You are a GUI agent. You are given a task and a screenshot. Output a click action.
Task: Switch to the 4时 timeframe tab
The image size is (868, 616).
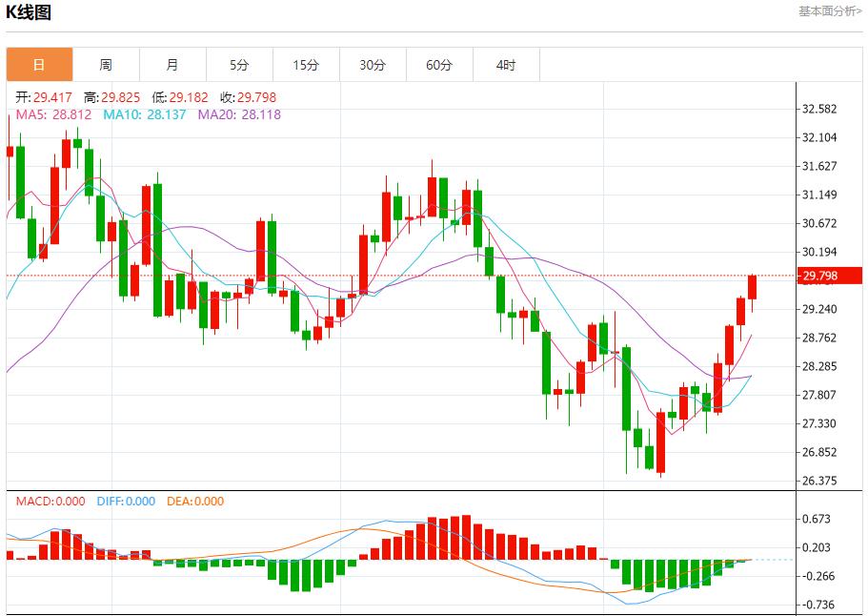[x=506, y=65]
